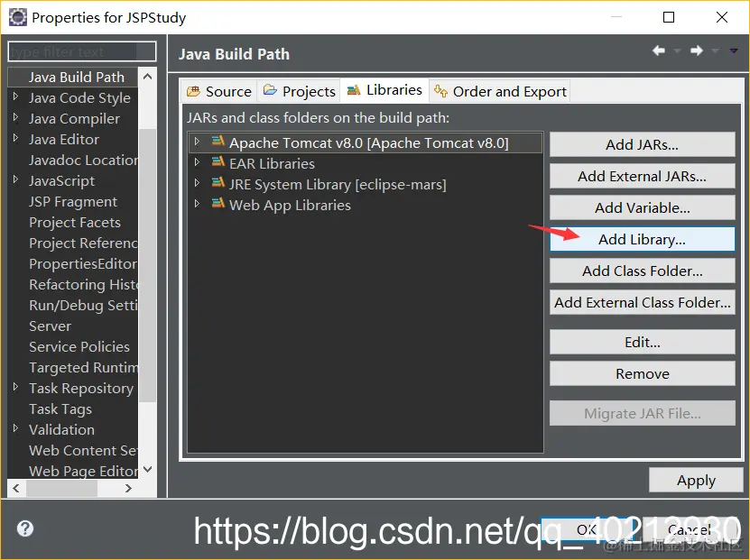Click sidebar scroll down arrow
Image resolution: width=750 pixels, height=560 pixels.
(147, 469)
